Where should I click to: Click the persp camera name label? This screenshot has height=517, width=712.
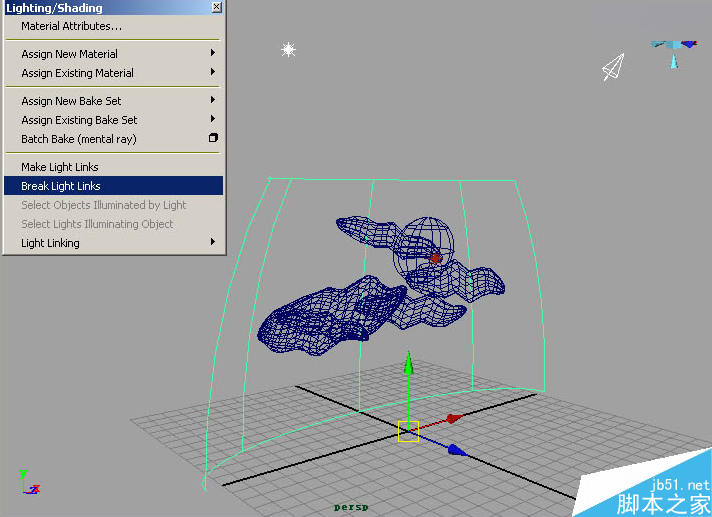point(351,507)
